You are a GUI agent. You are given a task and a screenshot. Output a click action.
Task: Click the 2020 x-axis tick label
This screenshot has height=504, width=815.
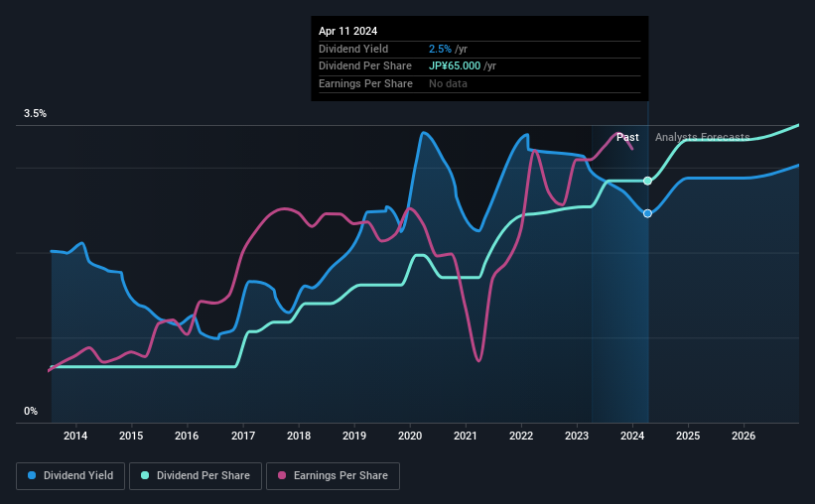[x=410, y=436]
